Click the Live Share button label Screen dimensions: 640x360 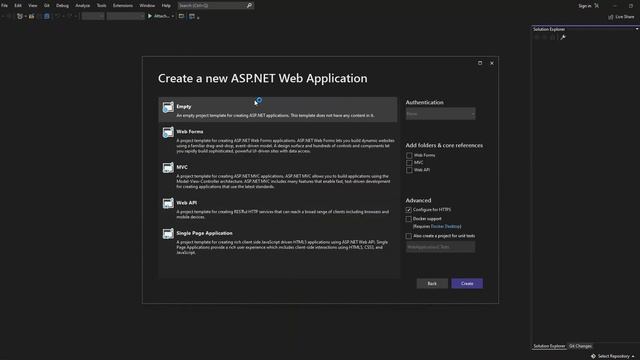[624, 17]
